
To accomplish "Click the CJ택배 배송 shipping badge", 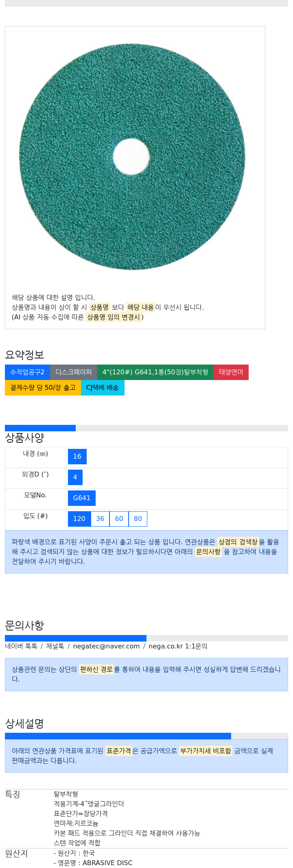I will (x=103, y=388).
